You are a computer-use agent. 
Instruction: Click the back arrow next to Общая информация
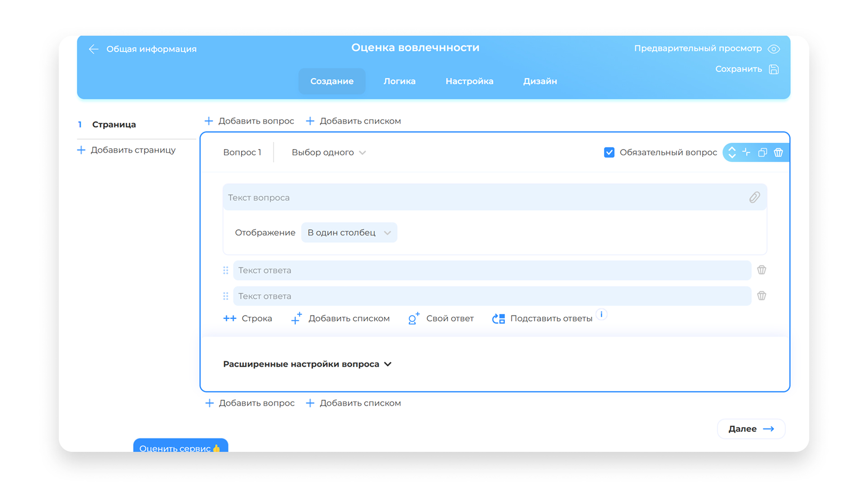94,49
